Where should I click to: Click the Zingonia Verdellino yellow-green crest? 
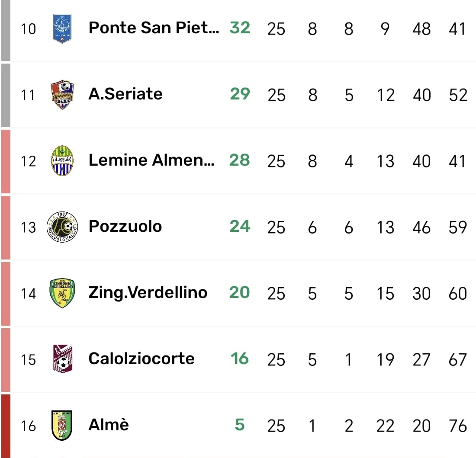pyautogui.click(x=62, y=293)
